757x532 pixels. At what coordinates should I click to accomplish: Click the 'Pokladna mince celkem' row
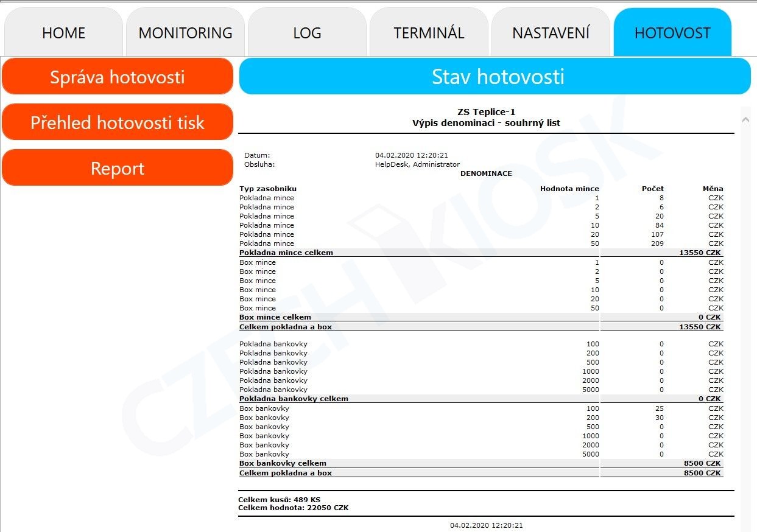point(481,253)
